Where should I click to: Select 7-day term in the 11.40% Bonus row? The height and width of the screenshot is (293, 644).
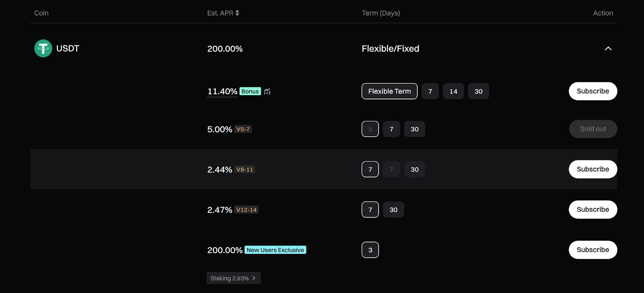pyautogui.click(x=430, y=91)
